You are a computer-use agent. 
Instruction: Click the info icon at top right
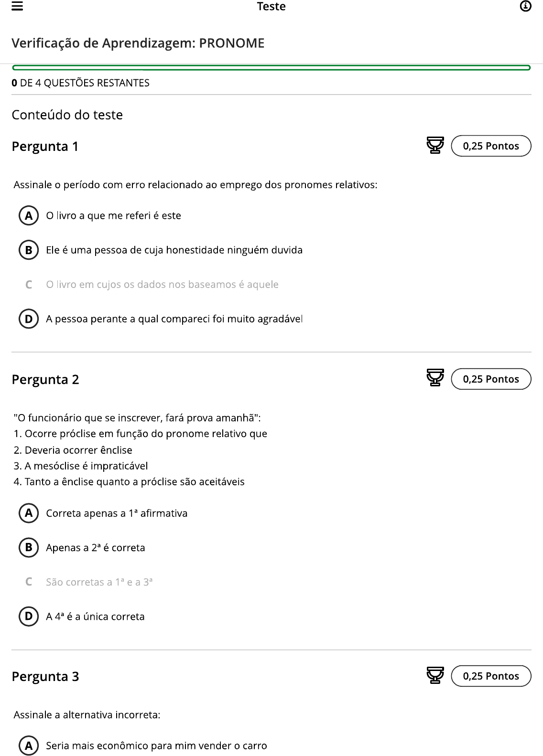(525, 6)
